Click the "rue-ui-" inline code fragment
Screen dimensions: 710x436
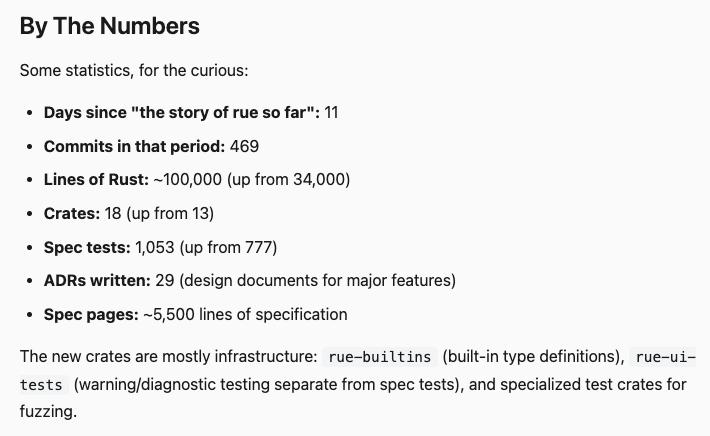click(665, 357)
